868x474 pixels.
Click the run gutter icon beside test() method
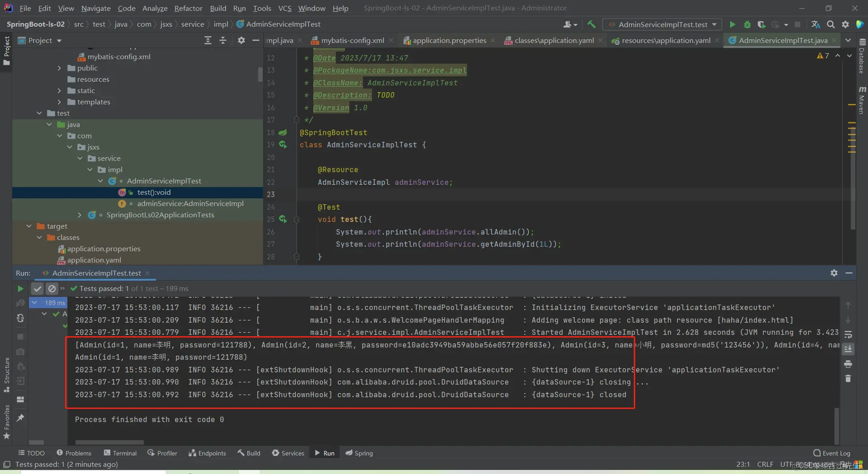tap(283, 219)
